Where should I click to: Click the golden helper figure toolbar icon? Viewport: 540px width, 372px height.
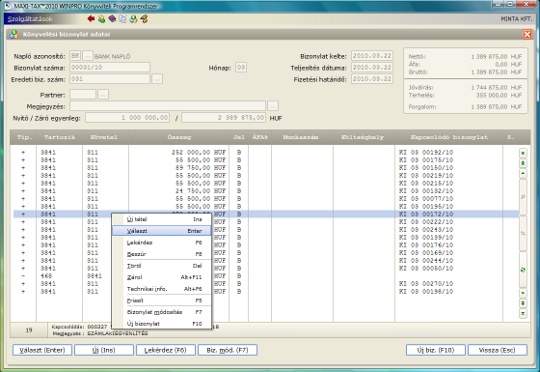click(144, 19)
